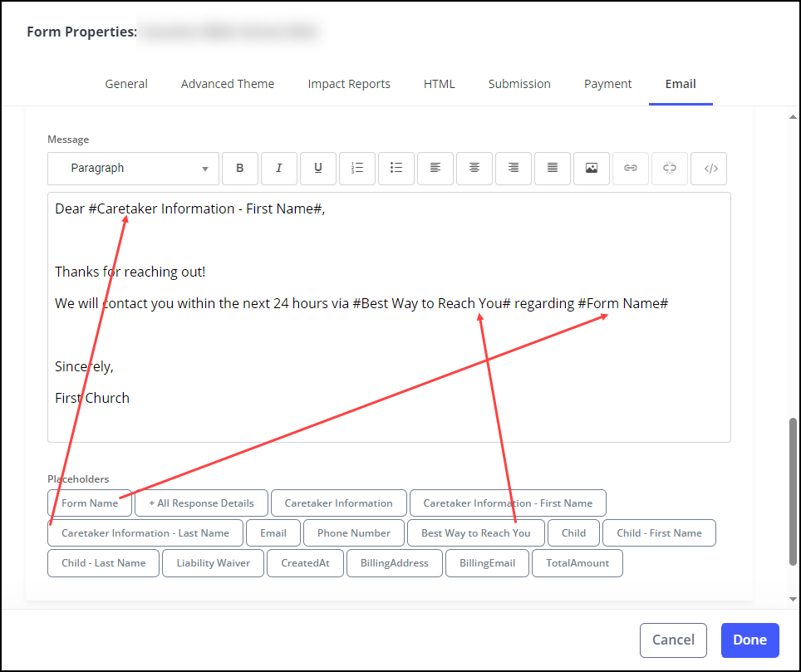This screenshot has width=801, height=672.
Task: Open the HTML code view
Action: click(709, 169)
